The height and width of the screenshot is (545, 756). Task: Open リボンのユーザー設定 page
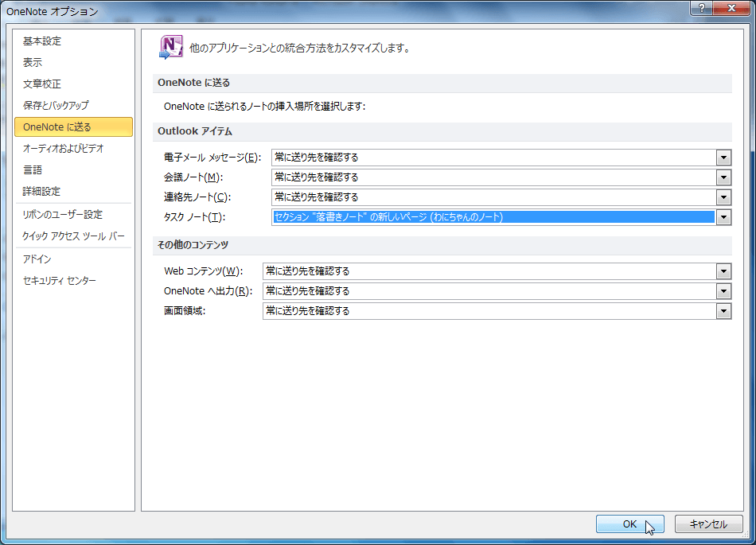pyautogui.click(x=62, y=215)
